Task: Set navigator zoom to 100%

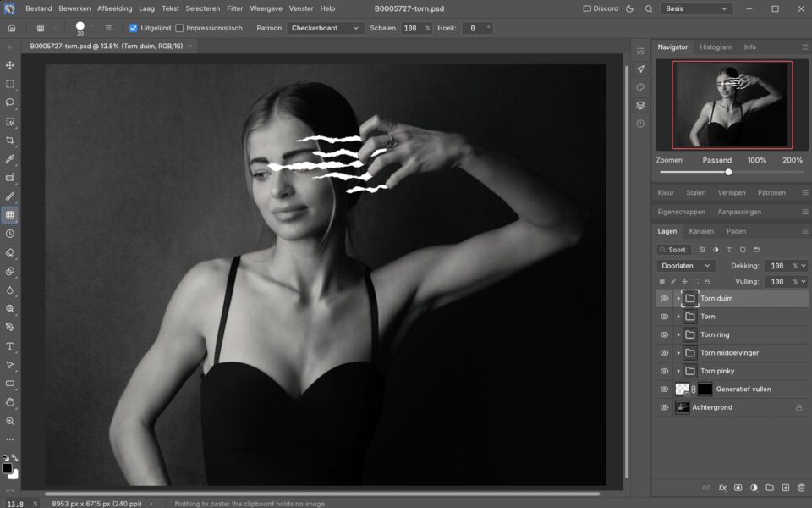Action: click(756, 161)
